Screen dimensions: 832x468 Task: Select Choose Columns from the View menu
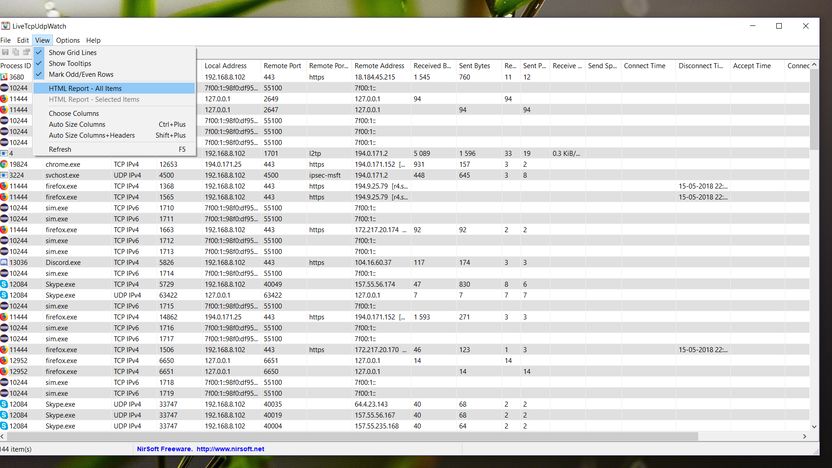(114, 114)
